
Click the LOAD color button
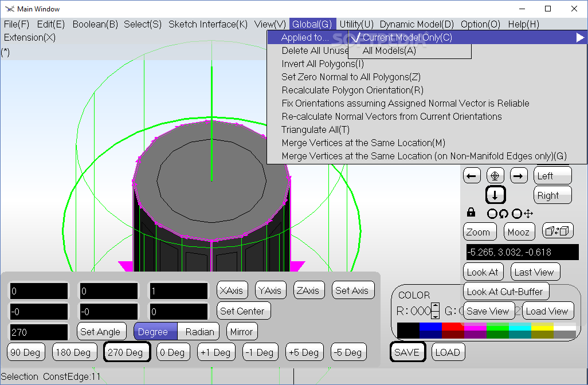pyautogui.click(x=448, y=352)
